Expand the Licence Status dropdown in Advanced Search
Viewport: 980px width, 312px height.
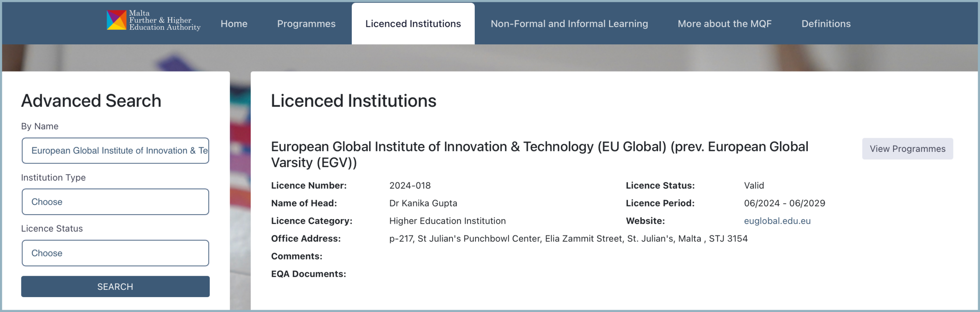click(115, 253)
